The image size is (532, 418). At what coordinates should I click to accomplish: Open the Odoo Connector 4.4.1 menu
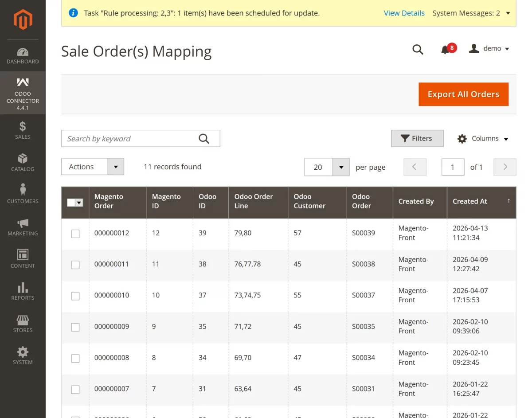(x=23, y=93)
